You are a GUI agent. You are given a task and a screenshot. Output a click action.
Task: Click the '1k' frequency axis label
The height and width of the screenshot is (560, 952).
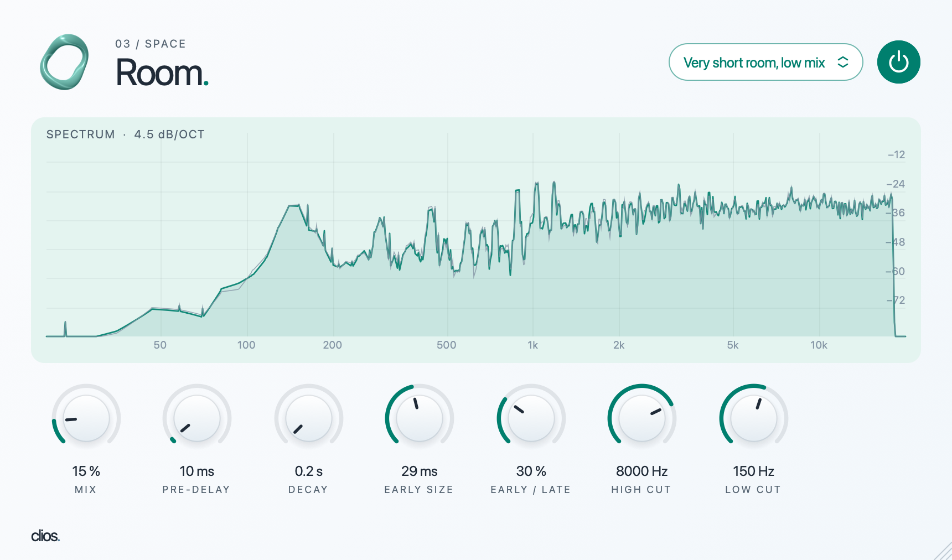pos(532,345)
